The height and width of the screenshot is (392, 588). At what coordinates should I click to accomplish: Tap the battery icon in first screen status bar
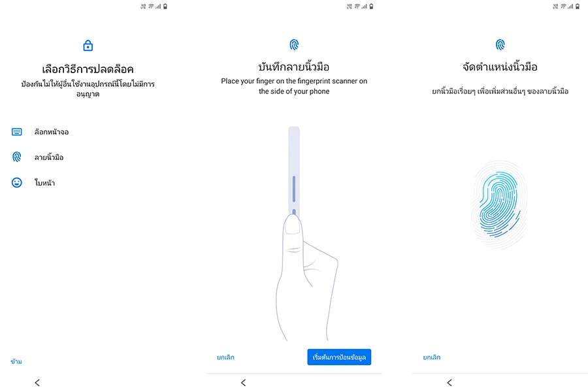coord(165,7)
